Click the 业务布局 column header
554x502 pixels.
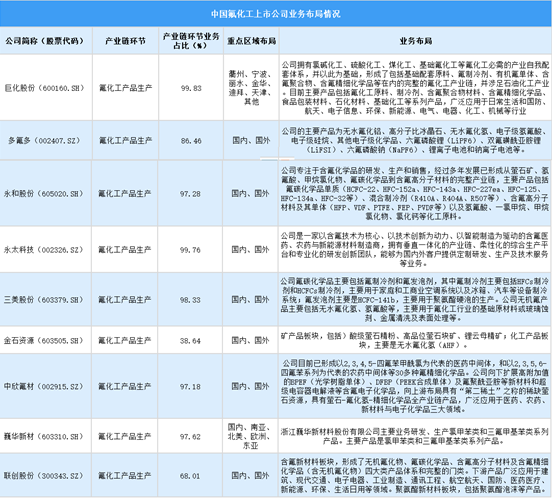(x=416, y=41)
